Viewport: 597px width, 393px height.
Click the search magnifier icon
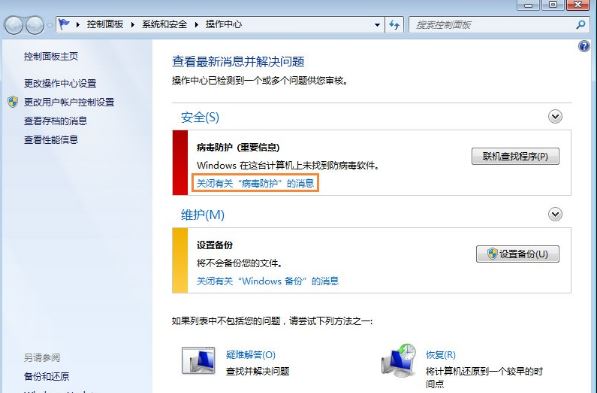tap(581, 25)
